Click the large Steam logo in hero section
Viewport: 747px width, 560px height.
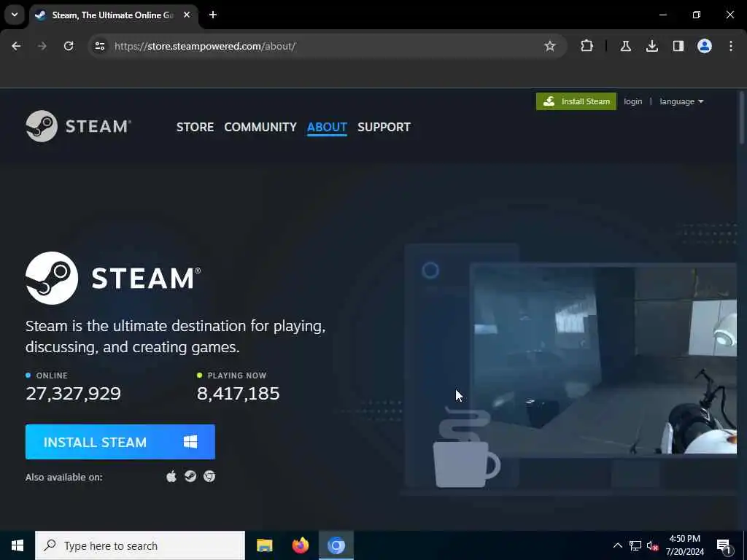coord(113,278)
